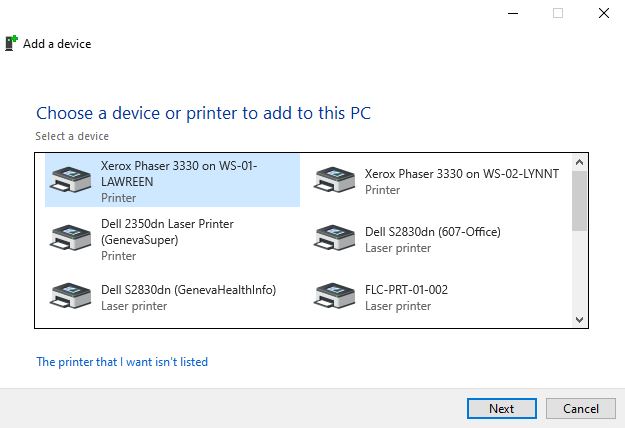Select Dell S2830dn (607-Office) text
Image resolution: width=625 pixels, height=428 pixels.
tap(433, 232)
